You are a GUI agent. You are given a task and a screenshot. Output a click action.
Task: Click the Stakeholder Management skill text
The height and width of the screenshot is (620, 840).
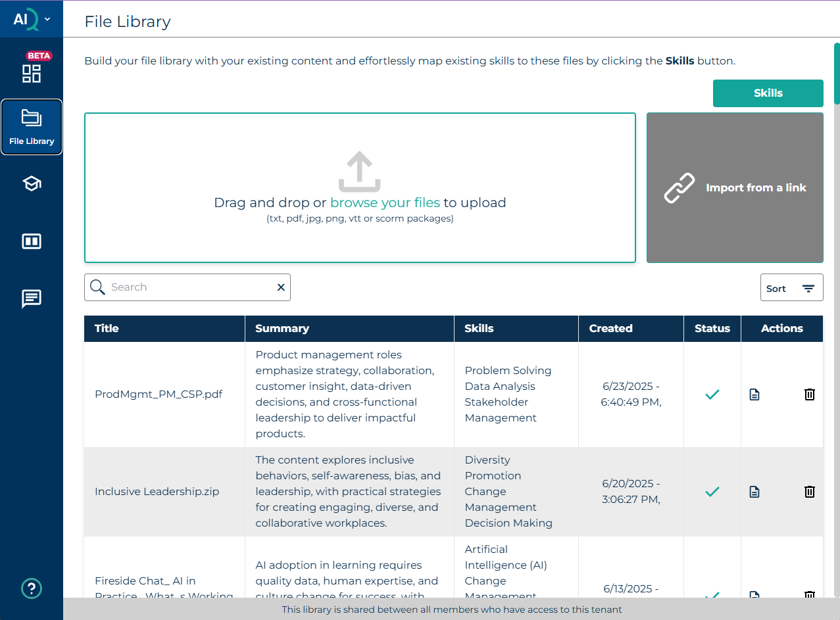(501, 410)
